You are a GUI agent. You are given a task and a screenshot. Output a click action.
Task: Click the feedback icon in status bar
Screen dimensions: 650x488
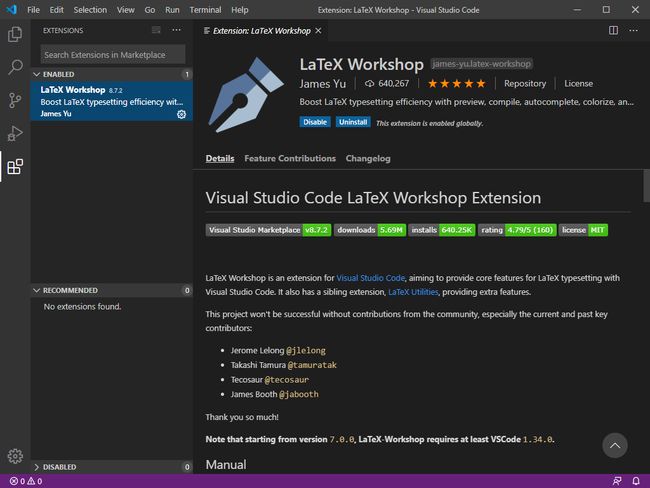click(617, 481)
